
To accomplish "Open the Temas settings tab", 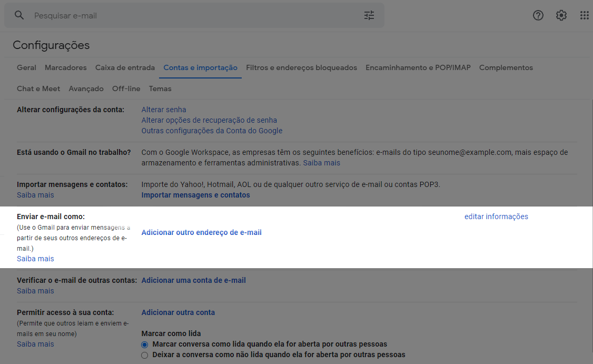I will [x=160, y=88].
